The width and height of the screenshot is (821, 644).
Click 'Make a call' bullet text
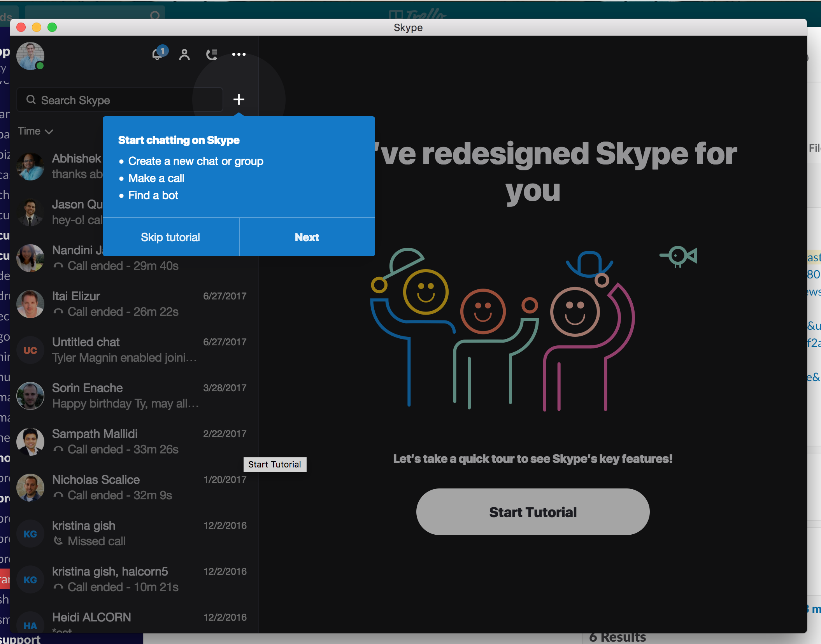point(156,178)
